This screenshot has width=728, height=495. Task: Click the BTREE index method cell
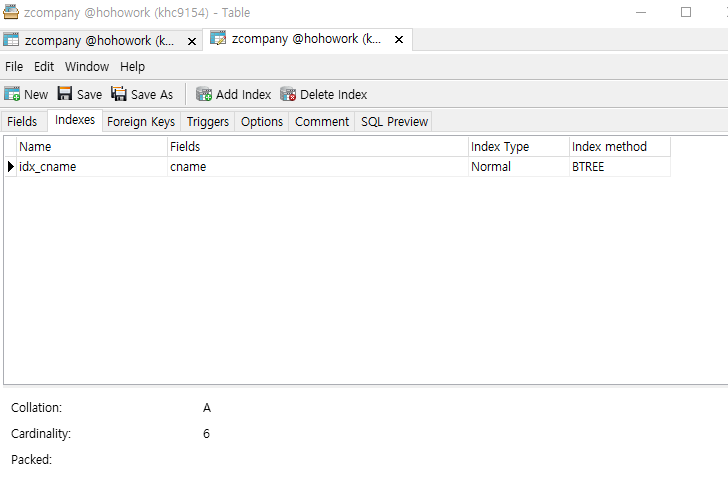[620, 166]
